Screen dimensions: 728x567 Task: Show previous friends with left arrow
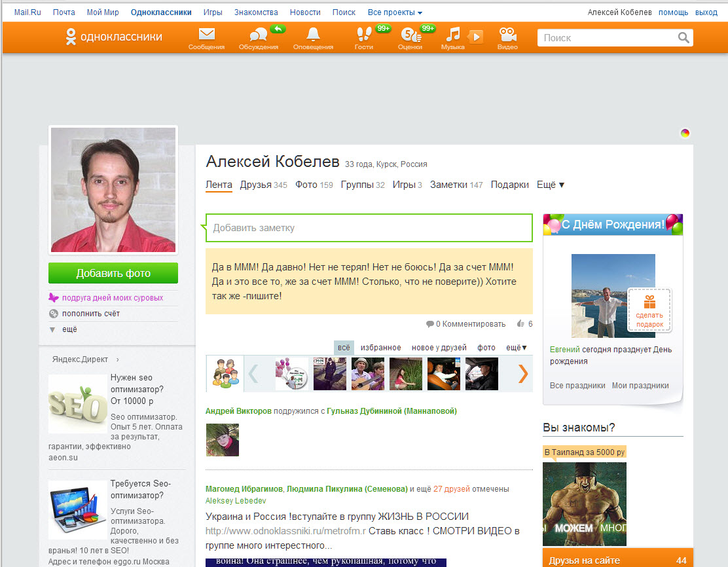click(253, 373)
